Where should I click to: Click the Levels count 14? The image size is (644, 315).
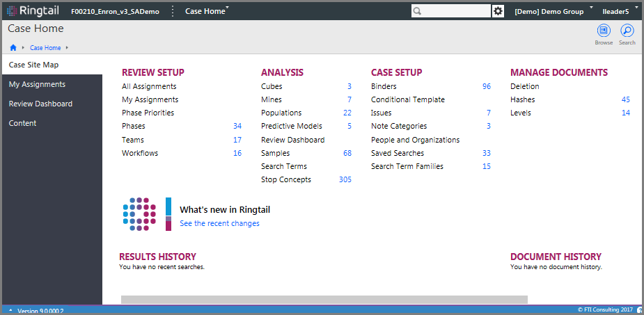pyautogui.click(x=626, y=113)
